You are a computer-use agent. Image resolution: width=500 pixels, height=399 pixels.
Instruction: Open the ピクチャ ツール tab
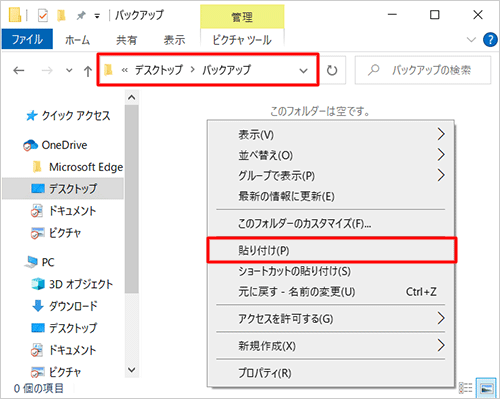[x=242, y=40]
